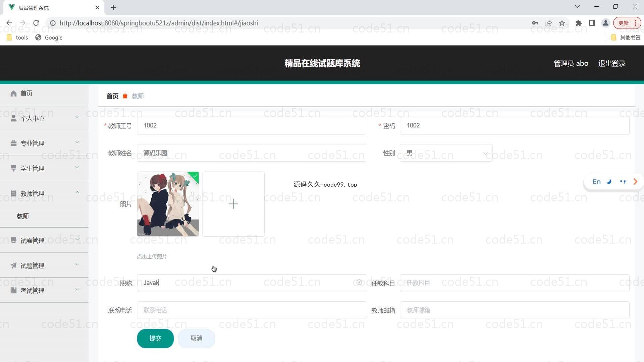
Task: Click the 学生管理 sidebar icon
Action: click(x=13, y=168)
